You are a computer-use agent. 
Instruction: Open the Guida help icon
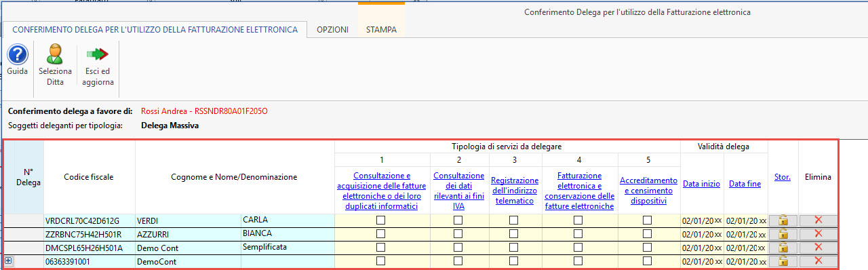click(x=17, y=54)
